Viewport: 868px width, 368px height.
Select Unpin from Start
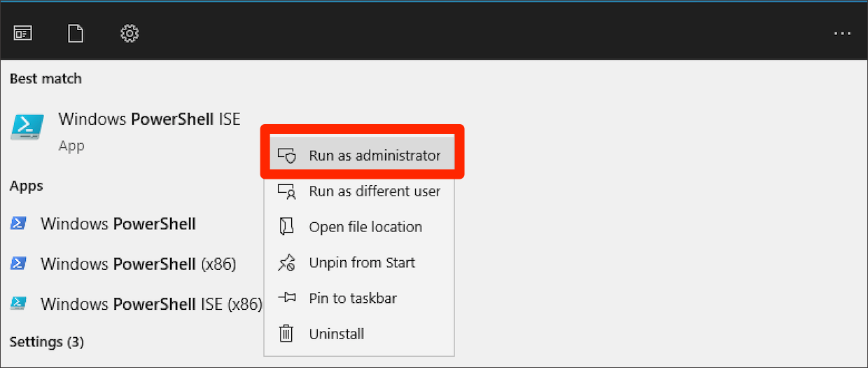[x=362, y=263]
